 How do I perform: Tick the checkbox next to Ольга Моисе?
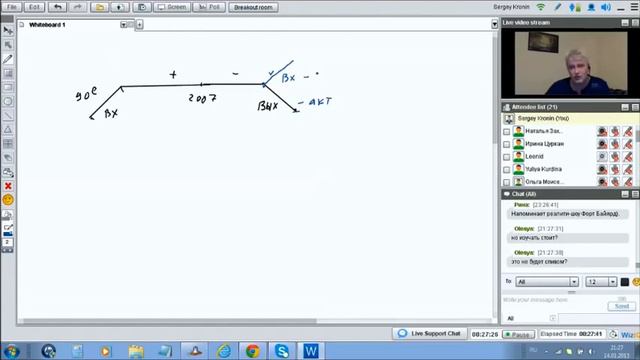pos(507,182)
